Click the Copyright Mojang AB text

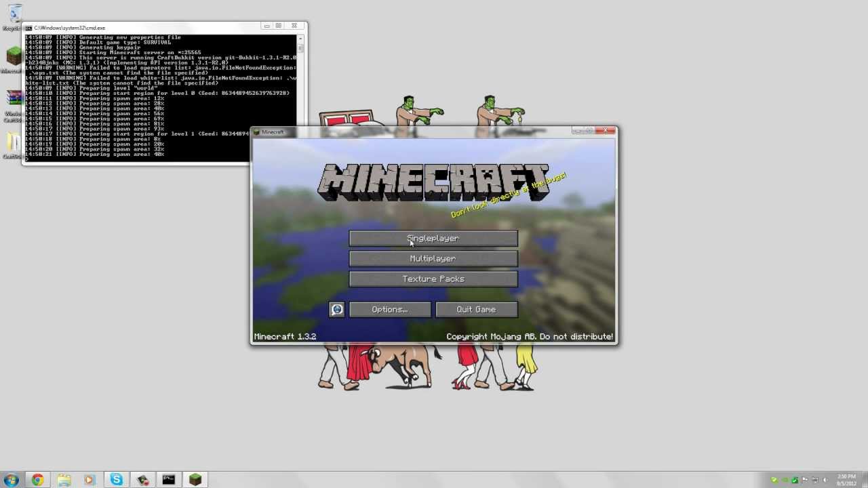coord(530,337)
